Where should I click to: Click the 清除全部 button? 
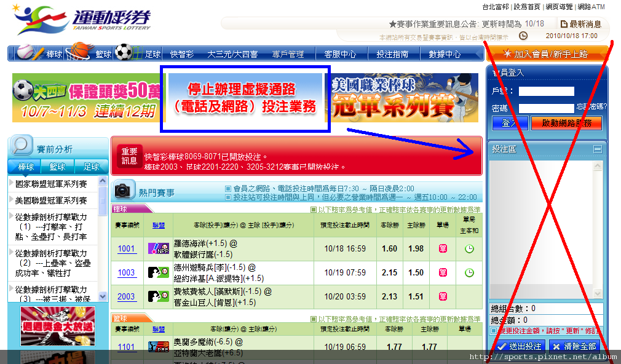coord(575,346)
